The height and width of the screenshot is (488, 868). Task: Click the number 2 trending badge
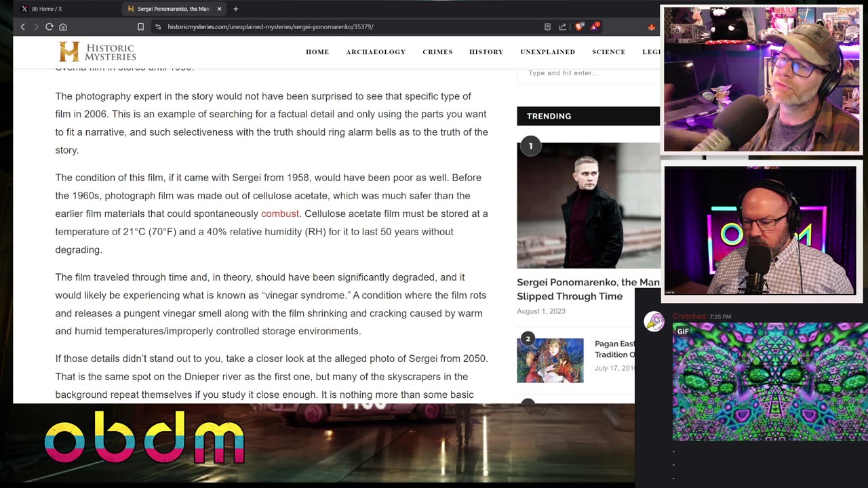(x=528, y=338)
